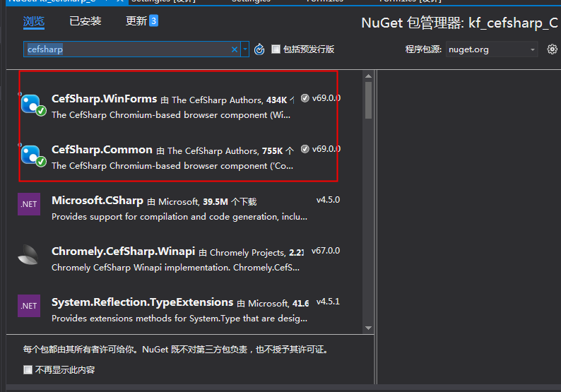Screen dimensions: 561x392
Task: Open the 程序包源 nuget.org dropdown
Action: [492, 49]
